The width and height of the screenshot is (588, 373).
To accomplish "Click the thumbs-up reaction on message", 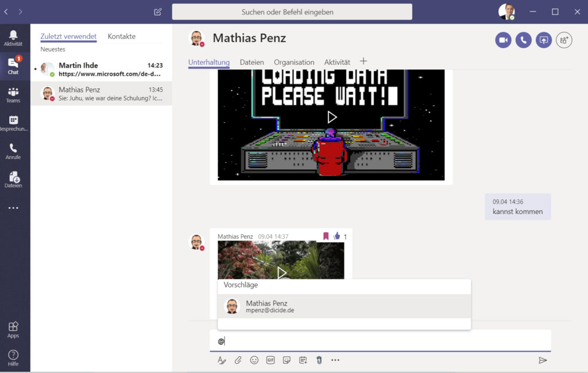I will click(336, 236).
